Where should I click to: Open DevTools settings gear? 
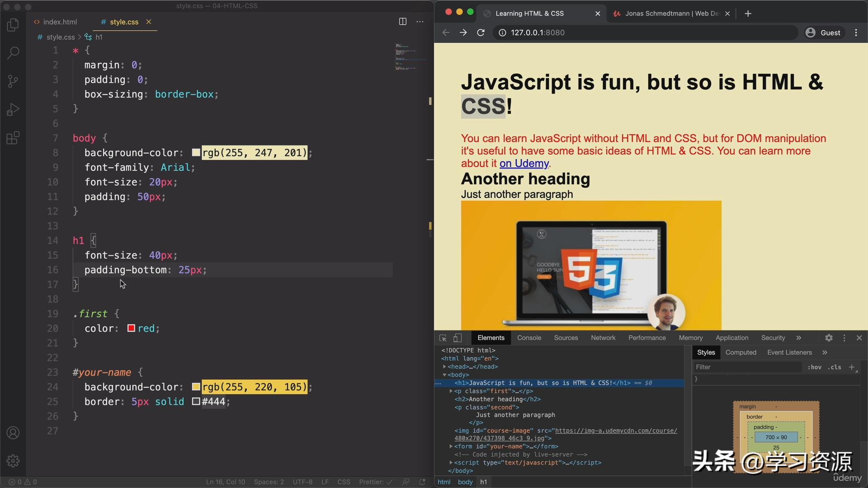tap(829, 338)
